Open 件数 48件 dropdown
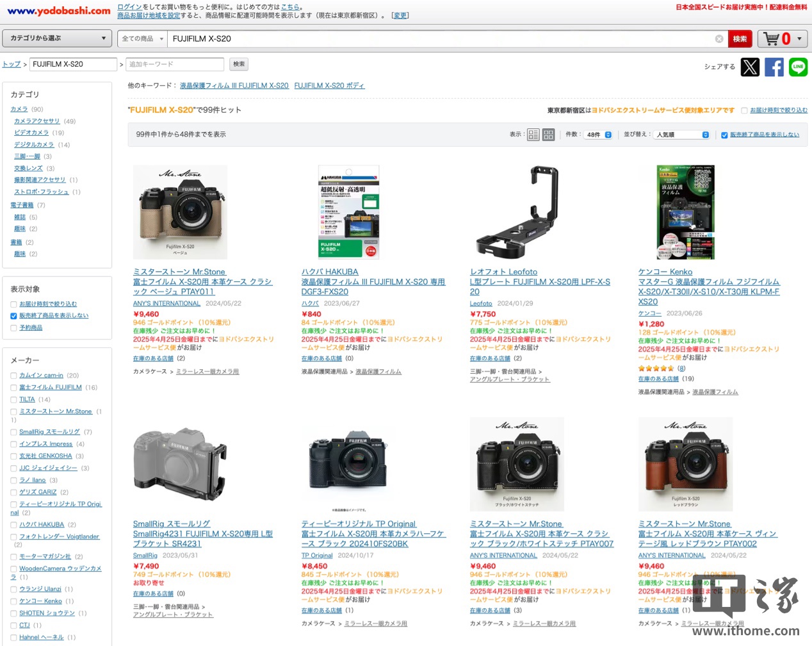Screen dimensions: 812x646 (598, 135)
